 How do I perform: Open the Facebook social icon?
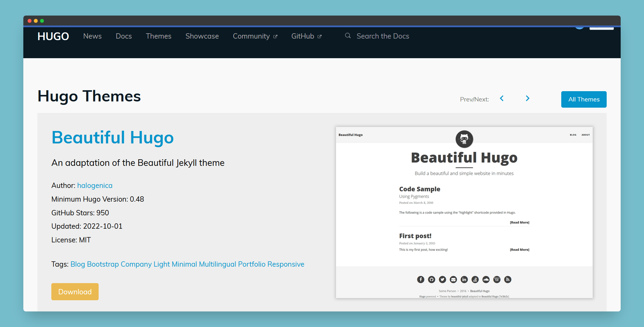click(420, 279)
